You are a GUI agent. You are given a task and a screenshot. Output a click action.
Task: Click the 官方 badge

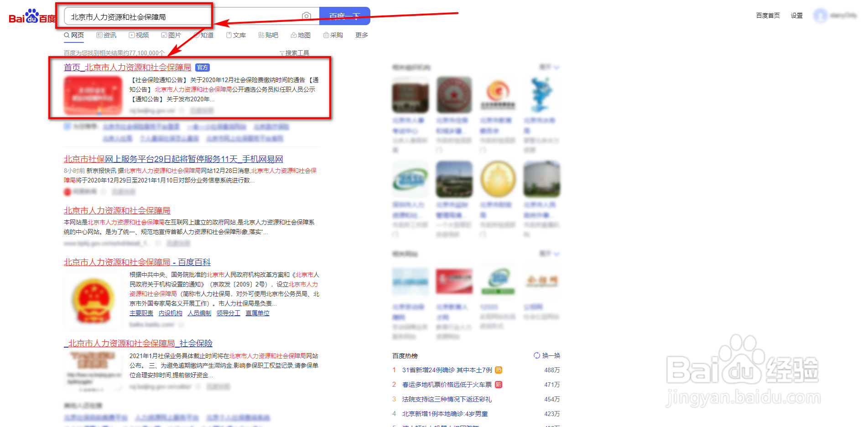[203, 68]
